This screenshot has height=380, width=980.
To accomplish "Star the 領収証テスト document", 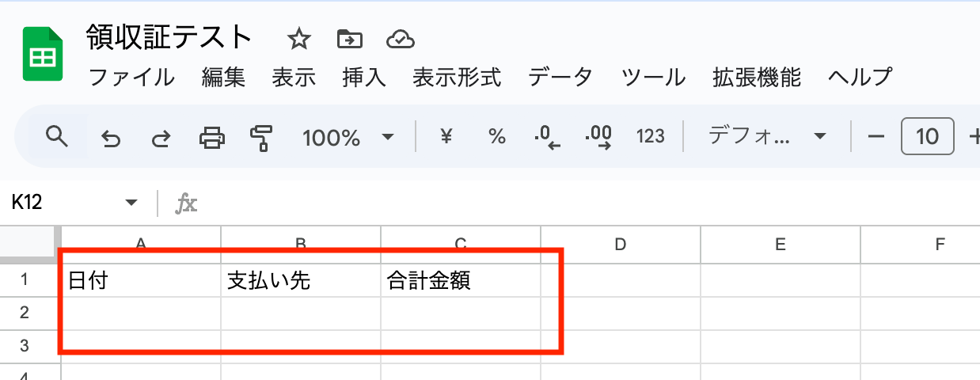I will 299,39.
